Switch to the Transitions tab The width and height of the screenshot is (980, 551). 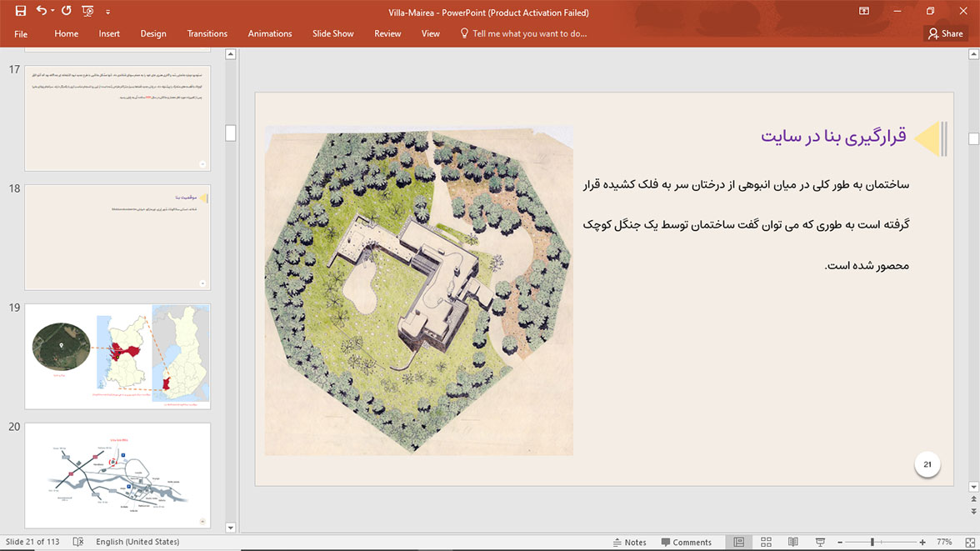207,34
